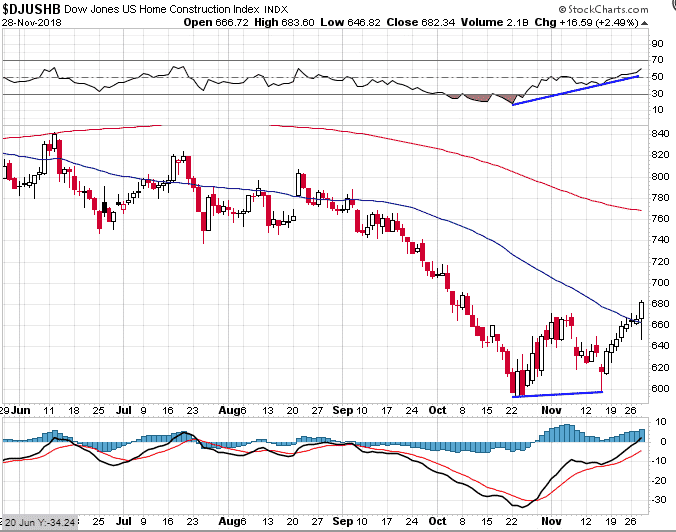Click the 800 price axis label
Image resolution: width=676 pixels, height=532 pixels.
[x=660, y=176]
